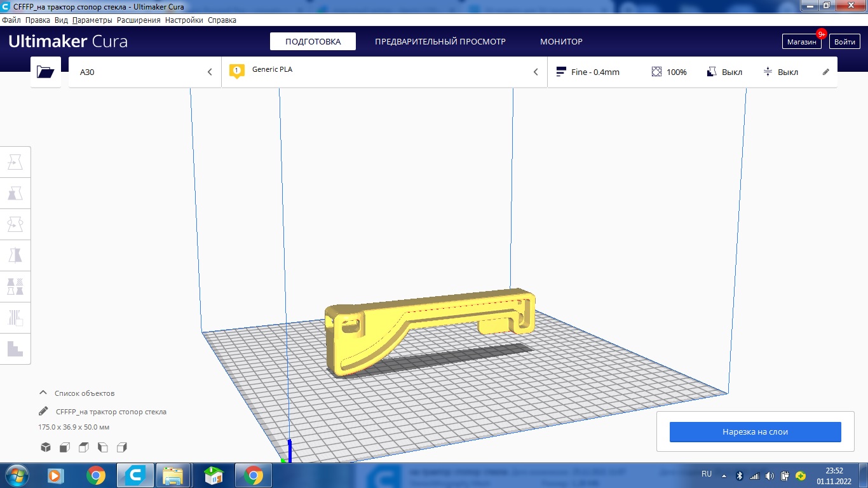Viewport: 868px width, 488px height.
Task: Select the Support Blocker tool
Action: pyautogui.click(x=15, y=318)
